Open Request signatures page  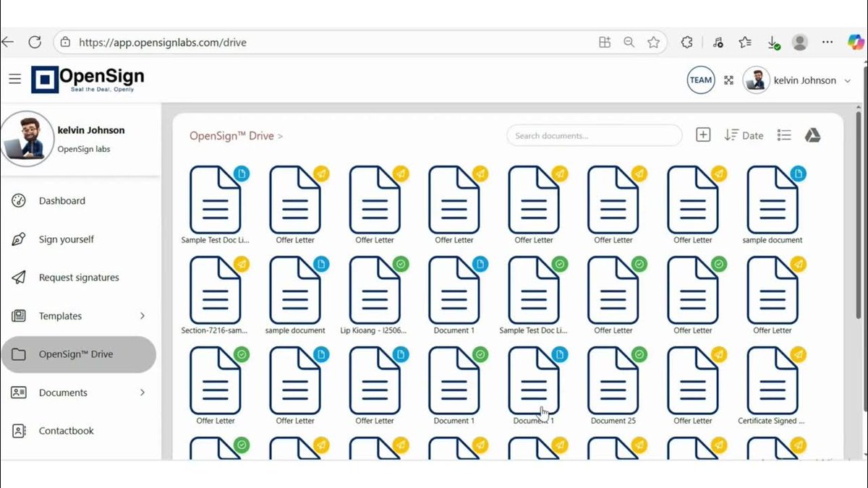80,278
